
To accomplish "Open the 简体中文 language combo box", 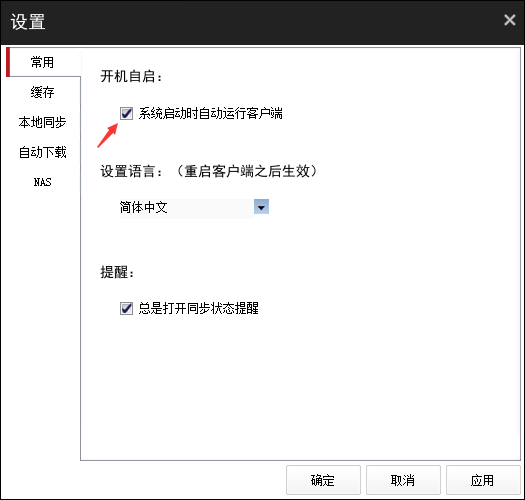I will tap(194, 208).
